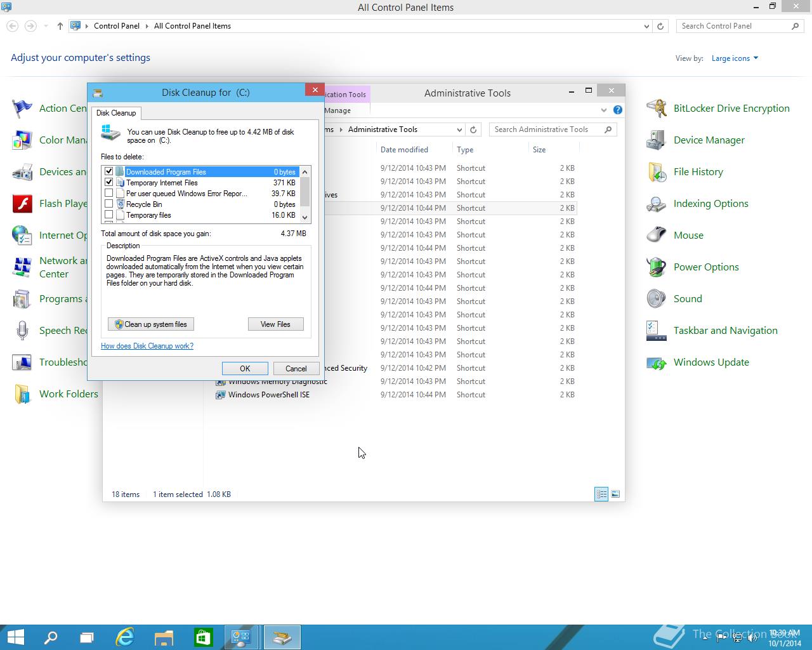812x650 pixels.
Task: Click the Windows Start button
Action: point(15,637)
